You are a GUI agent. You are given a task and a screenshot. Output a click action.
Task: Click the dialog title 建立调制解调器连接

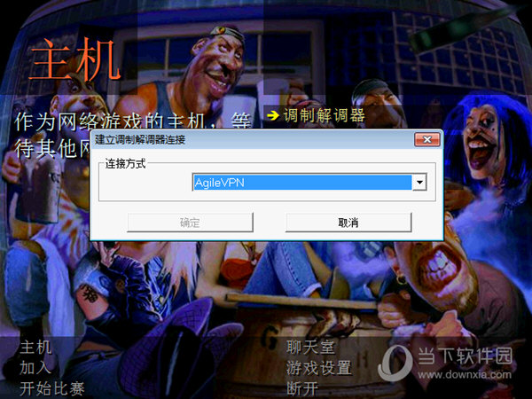pos(140,139)
